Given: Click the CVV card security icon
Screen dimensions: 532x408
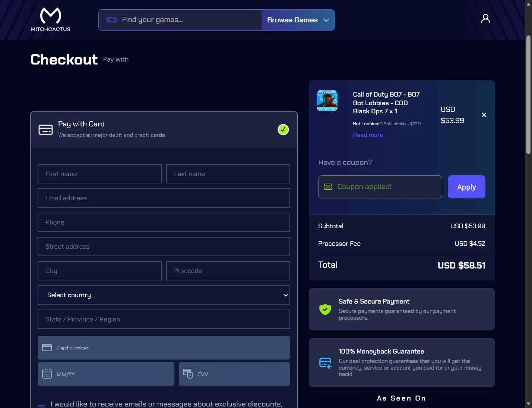Looking at the screenshot, I should 188,373.
